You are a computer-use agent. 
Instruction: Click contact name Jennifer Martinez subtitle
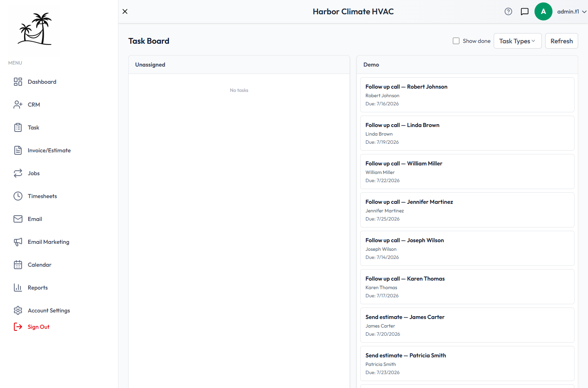(x=385, y=211)
